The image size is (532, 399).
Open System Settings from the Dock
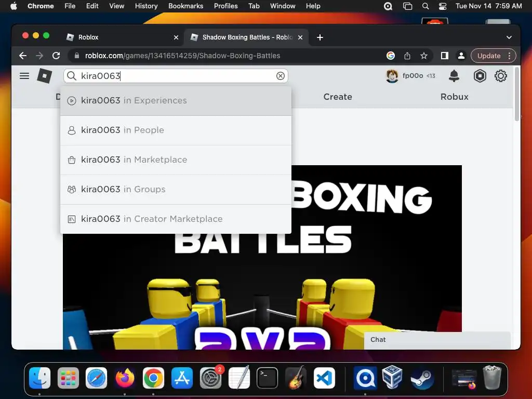pyautogui.click(x=210, y=378)
